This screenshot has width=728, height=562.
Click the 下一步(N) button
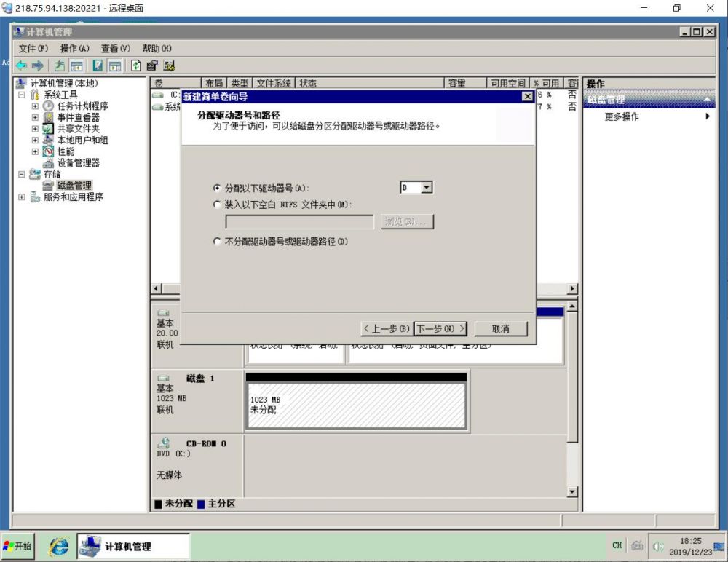click(440, 329)
